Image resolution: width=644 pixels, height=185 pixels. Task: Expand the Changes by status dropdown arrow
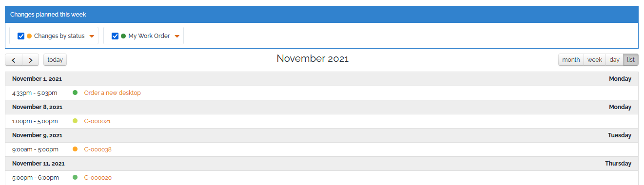92,37
